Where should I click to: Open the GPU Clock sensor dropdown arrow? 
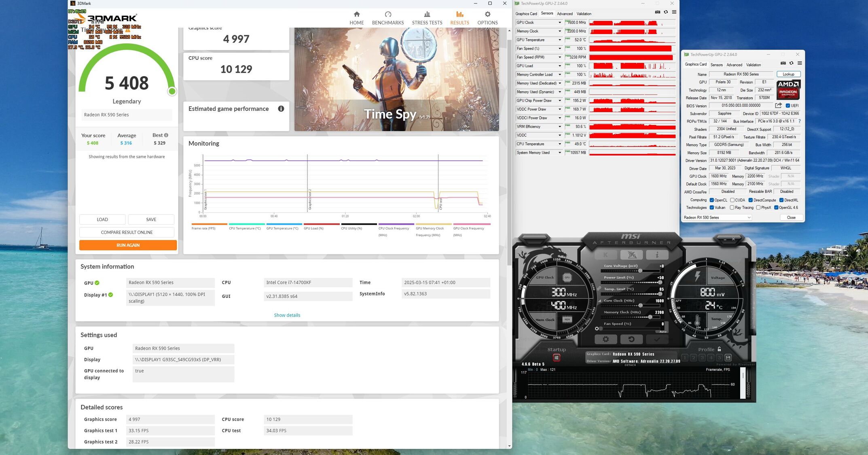pos(560,23)
